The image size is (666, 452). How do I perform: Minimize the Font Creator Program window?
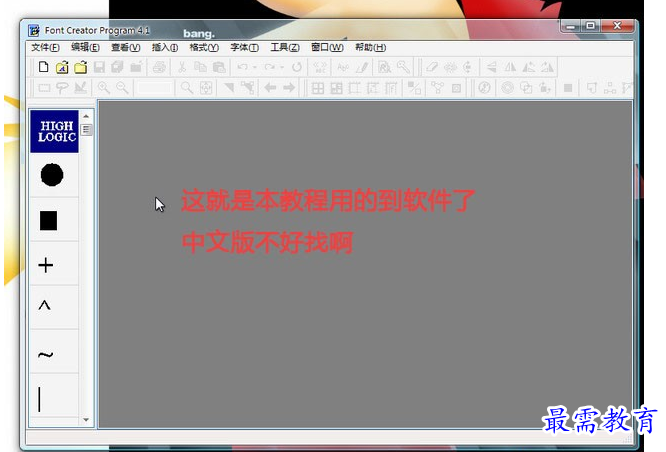570,26
